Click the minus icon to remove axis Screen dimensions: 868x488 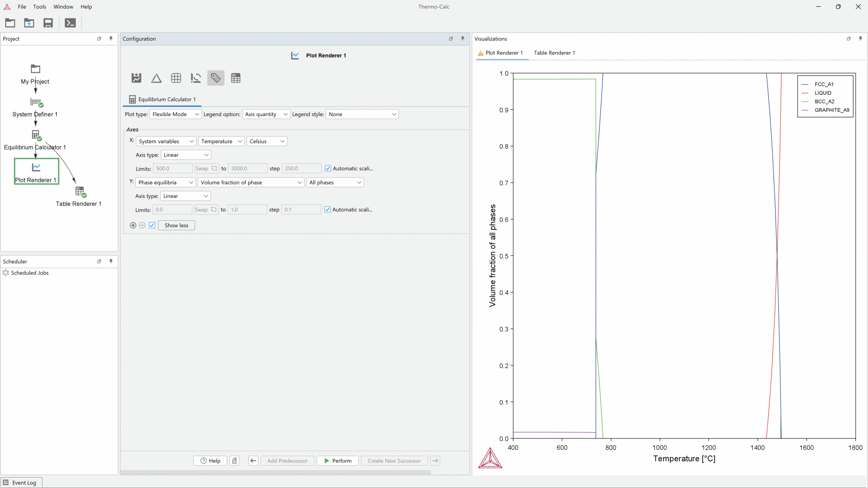tap(142, 225)
